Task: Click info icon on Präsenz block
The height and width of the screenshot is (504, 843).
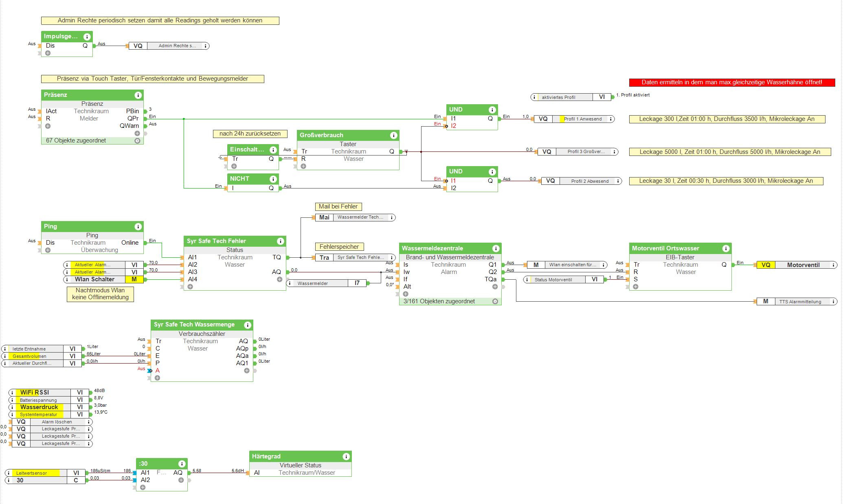Action: 138,95
